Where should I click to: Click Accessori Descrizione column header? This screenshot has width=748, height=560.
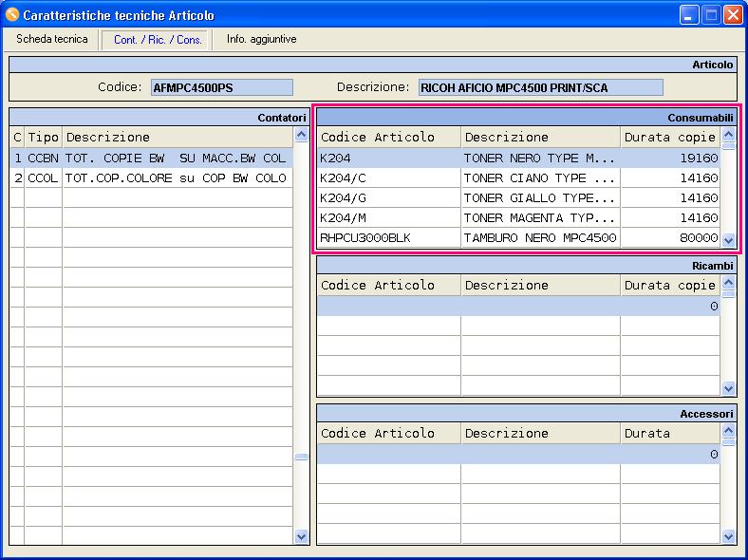tap(540, 433)
